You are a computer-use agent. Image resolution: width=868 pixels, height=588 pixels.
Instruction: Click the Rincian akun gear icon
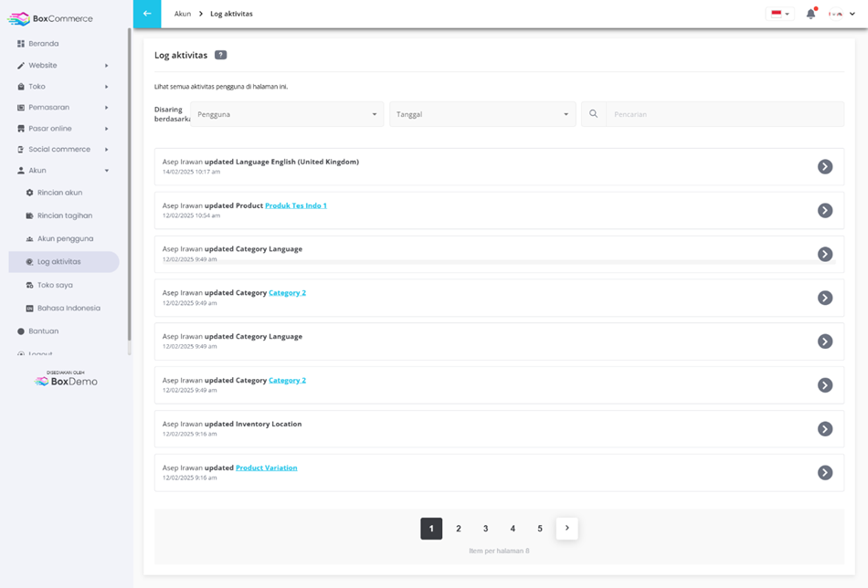coord(30,193)
